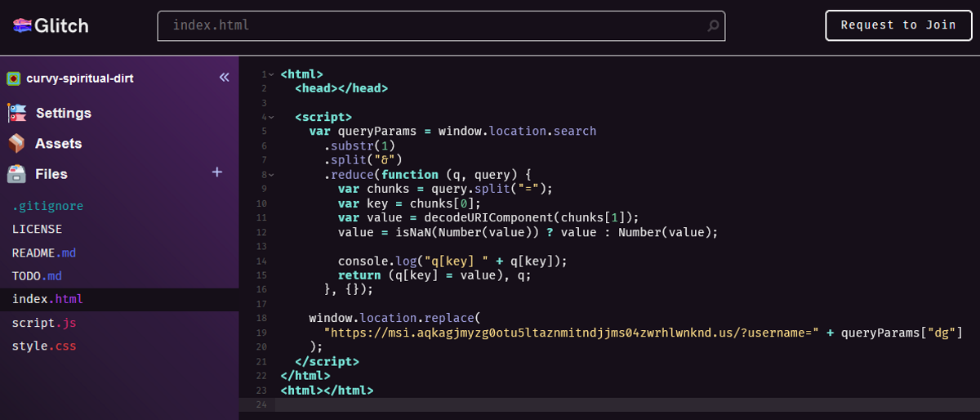Fold the html tag at line 1
Screen dimensions: 980x420
click(271, 74)
